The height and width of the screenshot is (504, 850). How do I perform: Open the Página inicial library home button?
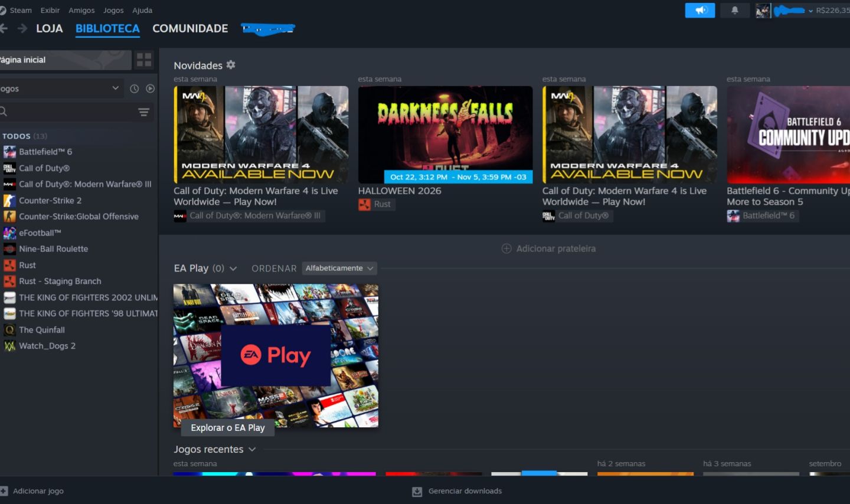66,60
